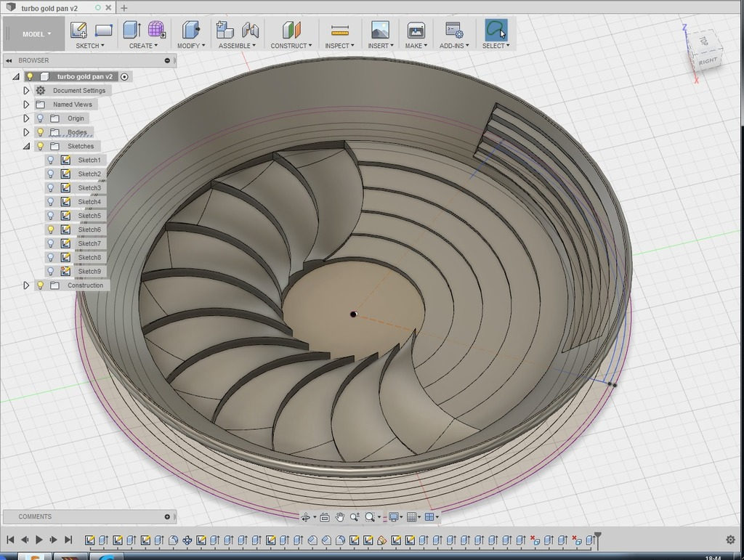Open the ASSEMBLE menu
744x560 pixels.
[237, 46]
